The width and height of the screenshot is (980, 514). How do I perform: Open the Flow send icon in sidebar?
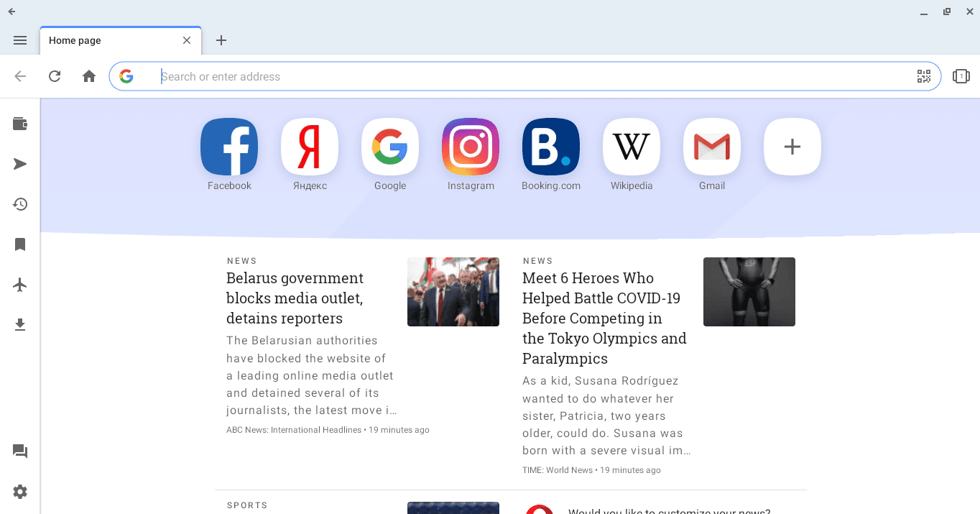coord(20,164)
